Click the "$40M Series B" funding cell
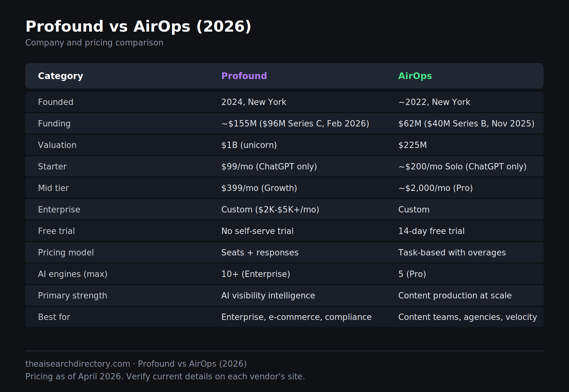 466,124
